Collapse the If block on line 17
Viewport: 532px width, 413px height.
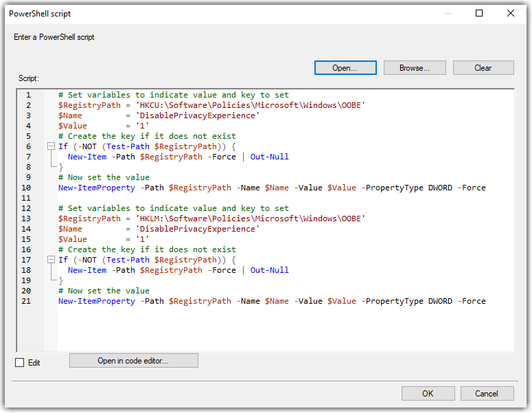[x=51, y=260]
